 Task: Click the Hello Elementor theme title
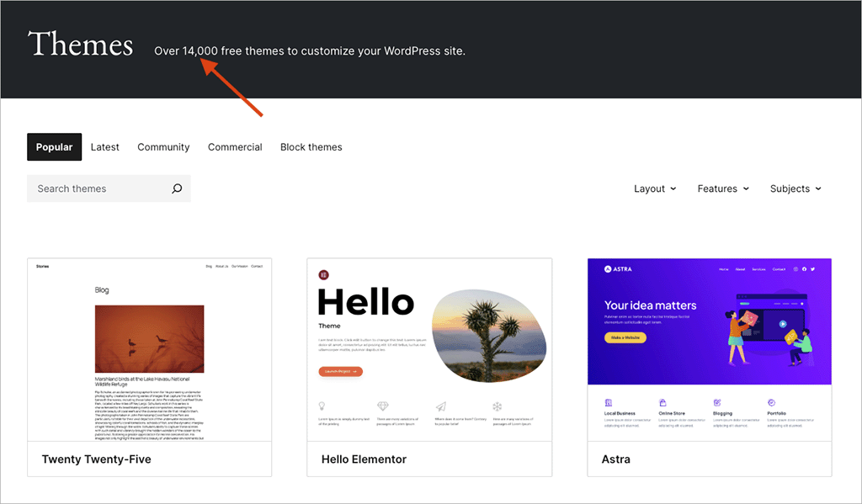point(364,459)
